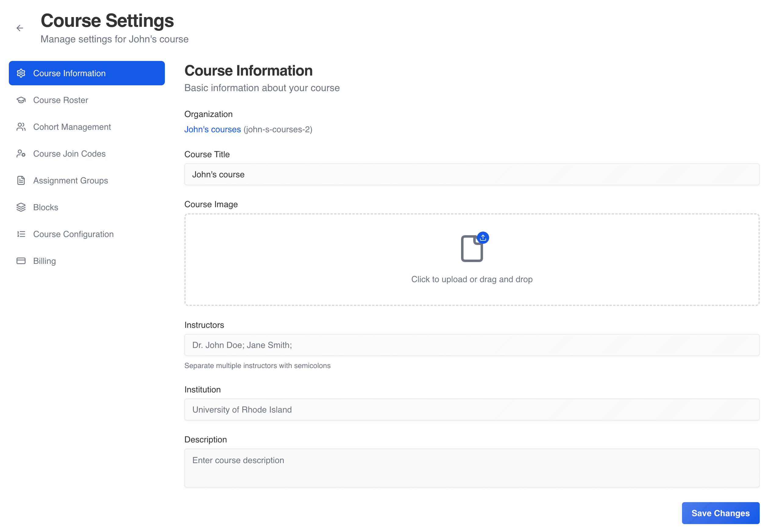Image resolution: width=771 pixels, height=532 pixels.
Task: Click the gear icon beside Course Information
Action: click(21, 73)
